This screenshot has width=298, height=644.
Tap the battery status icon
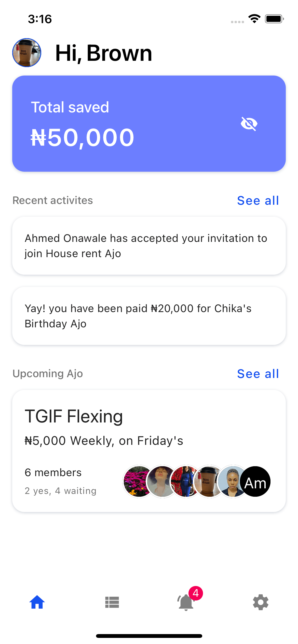point(274,19)
